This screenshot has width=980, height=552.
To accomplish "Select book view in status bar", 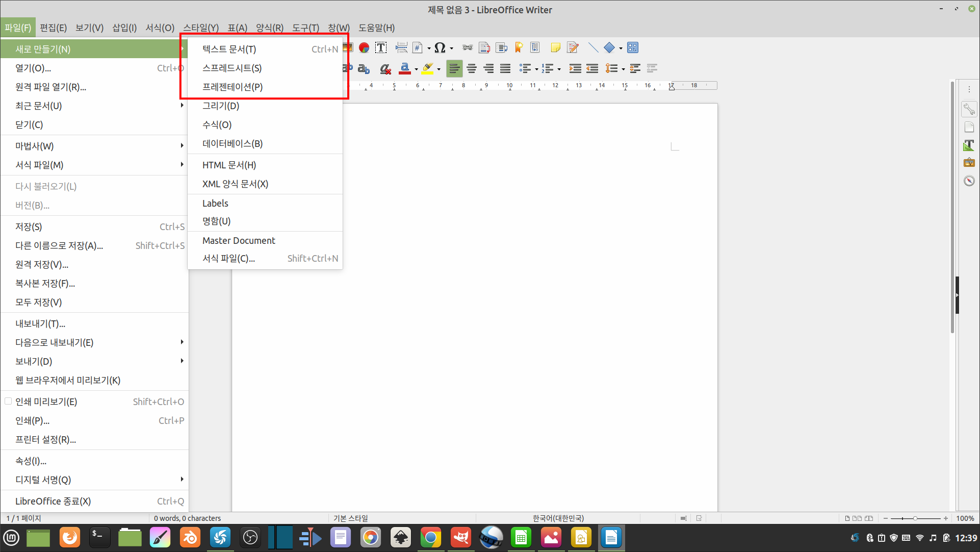I will coord(869,518).
